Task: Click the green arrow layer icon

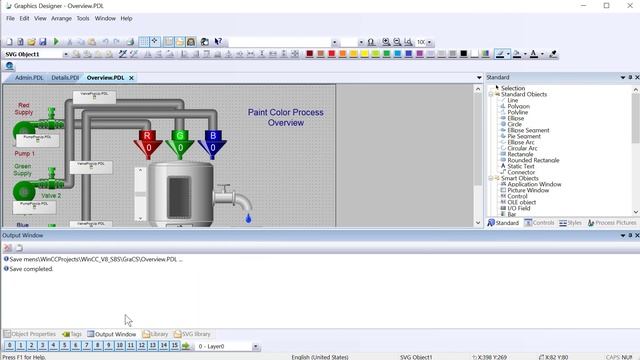Action: 186,346
